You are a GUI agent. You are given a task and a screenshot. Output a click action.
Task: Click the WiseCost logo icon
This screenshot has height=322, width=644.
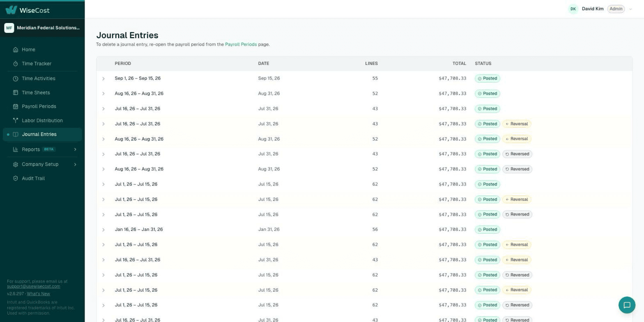click(11, 10)
